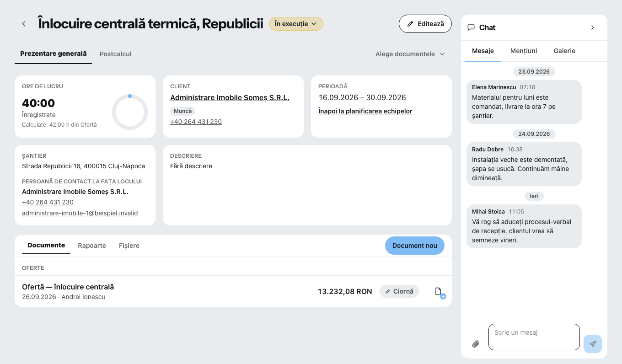This screenshot has width=622, height=364.
Task: Select the Documente tab
Action: (46, 245)
